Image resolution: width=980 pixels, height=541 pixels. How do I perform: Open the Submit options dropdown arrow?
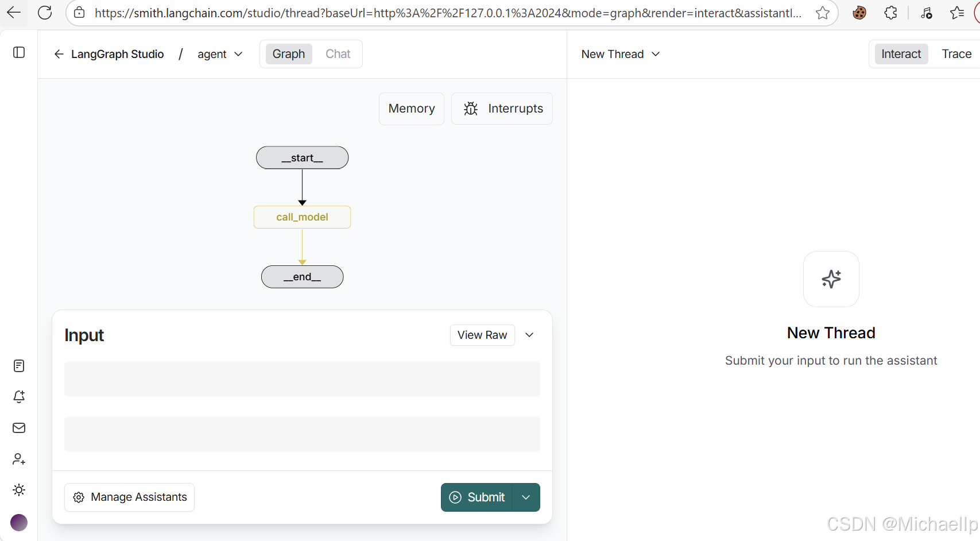[526, 497]
